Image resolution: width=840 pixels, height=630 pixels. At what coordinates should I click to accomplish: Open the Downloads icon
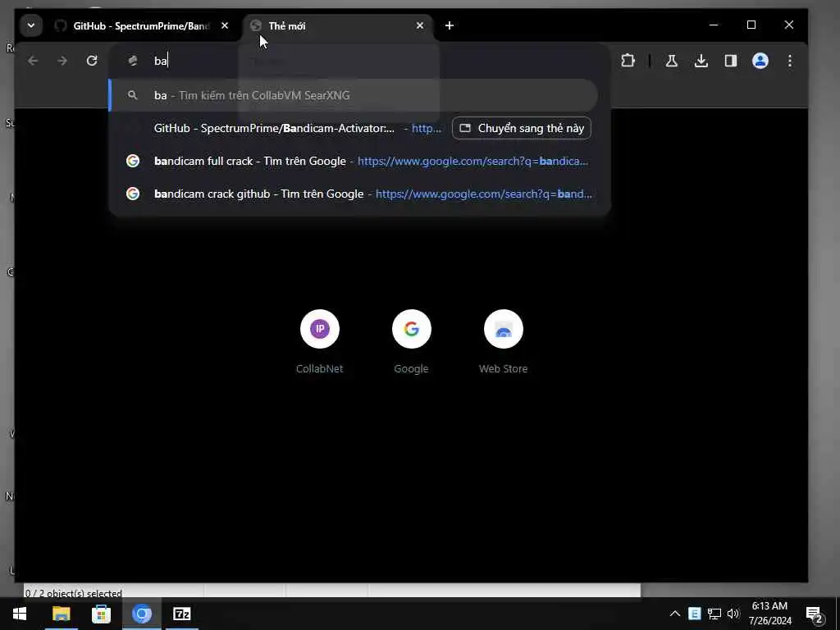click(701, 61)
